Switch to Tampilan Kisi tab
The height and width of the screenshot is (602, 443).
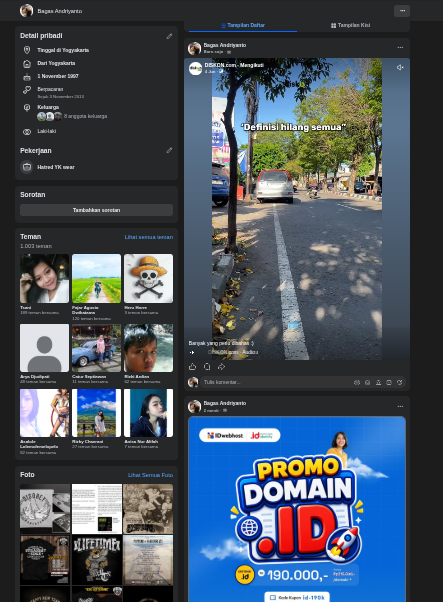[x=350, y=25]
